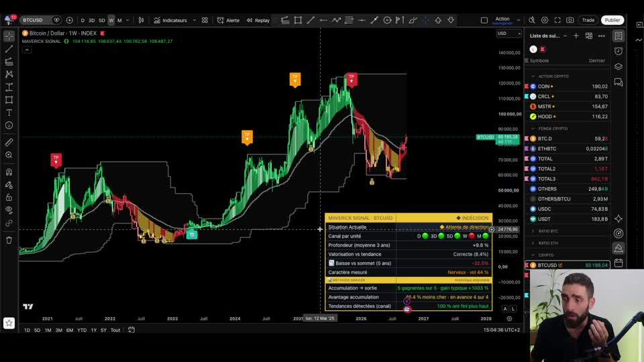Toggle logarithmic scale with the L button
Screen dimensions: 644x362
click(x=513, y=308)
